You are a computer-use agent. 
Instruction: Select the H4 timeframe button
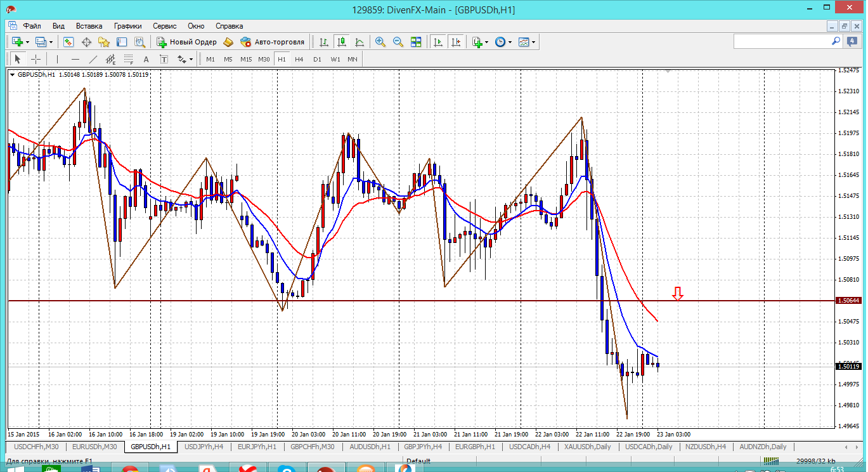pyautogui.click(x=299, y=59)
